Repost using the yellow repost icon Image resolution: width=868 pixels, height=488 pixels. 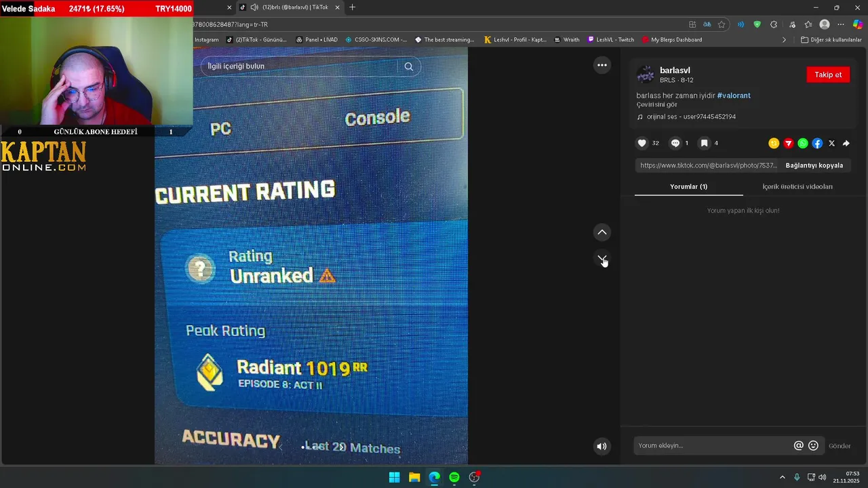click(774, 143)
